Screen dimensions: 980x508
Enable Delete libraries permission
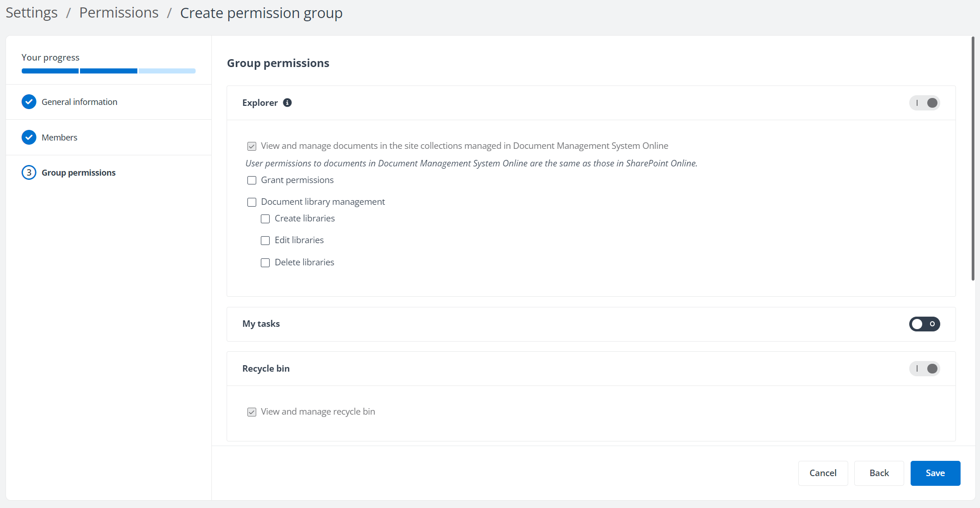[x=265, y=263]
